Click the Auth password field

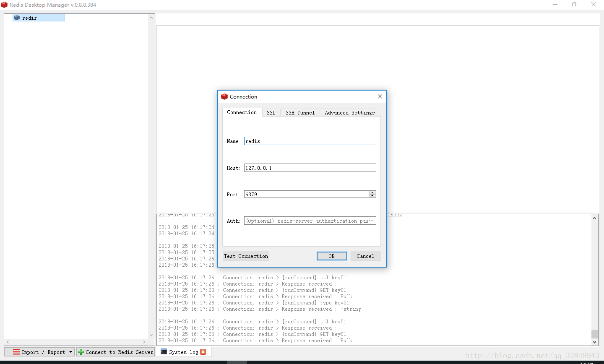(x=310, y=221)
